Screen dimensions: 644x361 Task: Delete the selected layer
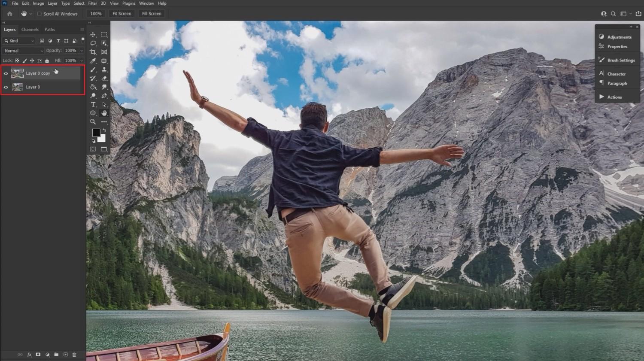coord(74,355)
